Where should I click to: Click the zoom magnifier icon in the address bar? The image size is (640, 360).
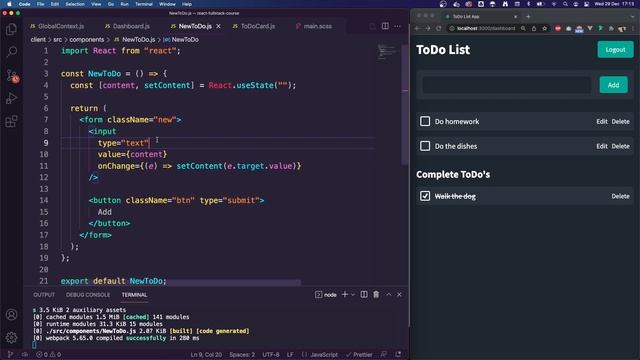(x=523, y=28)
